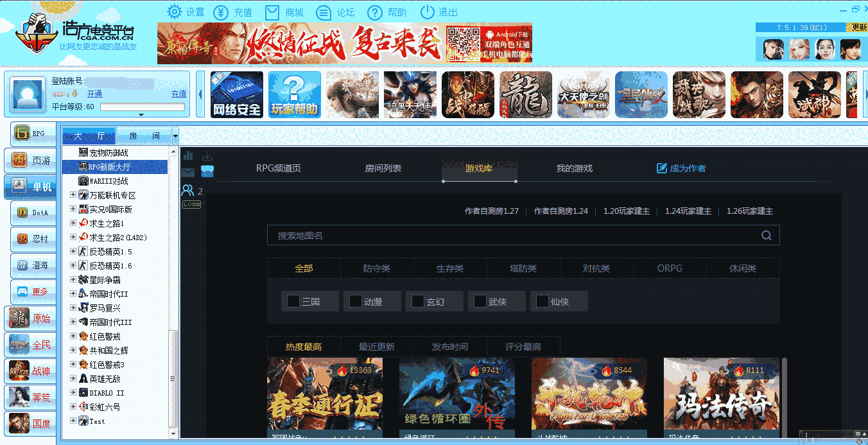The height and width of the screenshot is (445, 868).
Task: Expand the 实况8国际版 tree node
Action: 73,209
